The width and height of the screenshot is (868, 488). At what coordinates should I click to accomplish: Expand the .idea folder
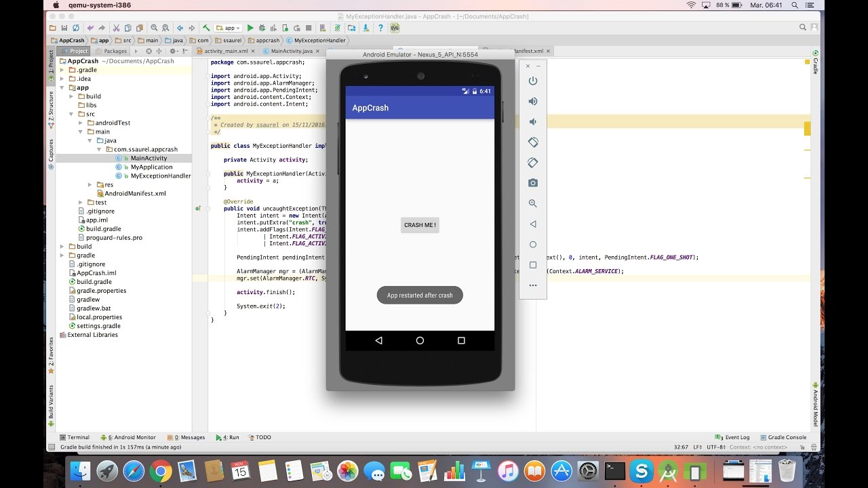(62, 79)
